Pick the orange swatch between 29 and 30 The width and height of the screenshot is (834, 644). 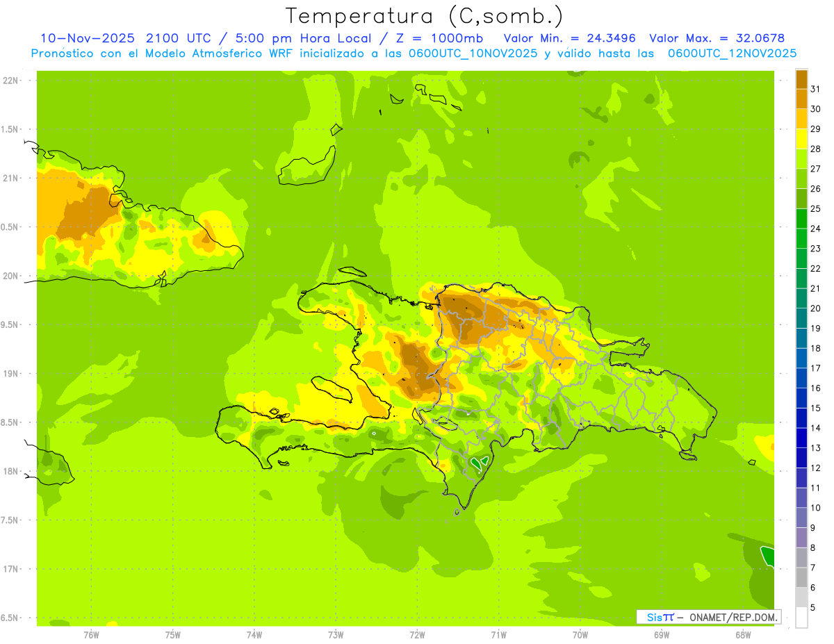(x=801, y=118)
